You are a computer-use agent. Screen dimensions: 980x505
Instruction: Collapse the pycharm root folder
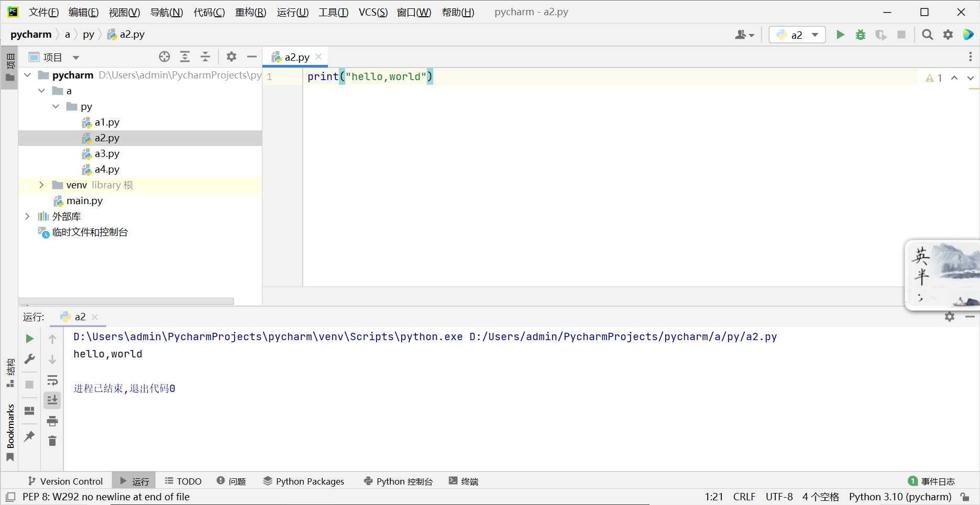tap(28, 75)
